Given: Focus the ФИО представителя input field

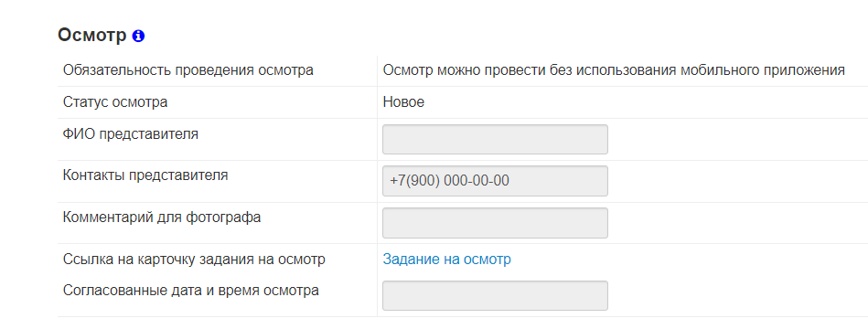Looking at the screenshot, I should 495,139.
